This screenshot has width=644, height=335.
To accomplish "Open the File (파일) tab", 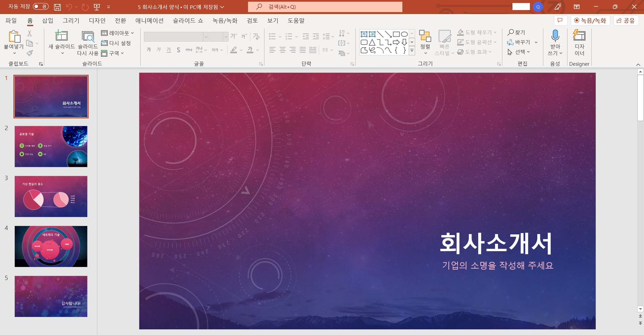I will click(x=11, y=20).
